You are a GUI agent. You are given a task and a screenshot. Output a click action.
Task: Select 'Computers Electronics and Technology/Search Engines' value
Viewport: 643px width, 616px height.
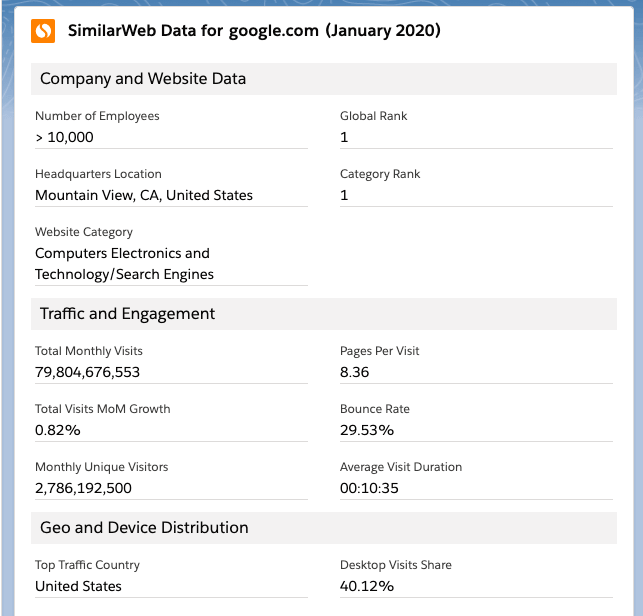tap(124, 264)
